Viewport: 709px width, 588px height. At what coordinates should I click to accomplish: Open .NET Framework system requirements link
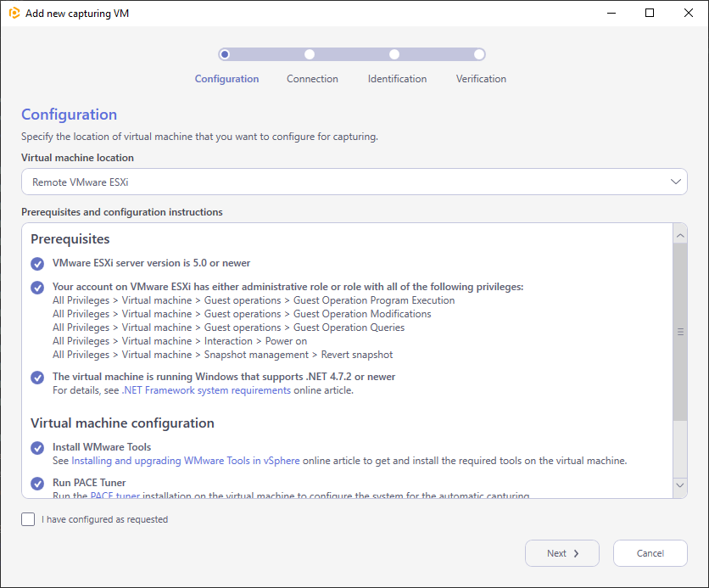(206, 390)
